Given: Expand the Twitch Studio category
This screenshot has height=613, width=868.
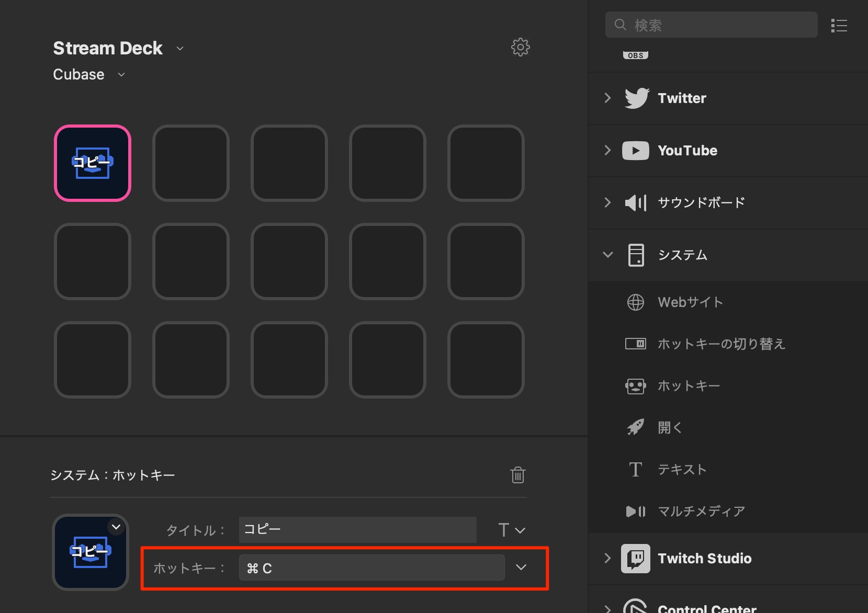Looking at the screenshot, I should (x=607, y=558).
